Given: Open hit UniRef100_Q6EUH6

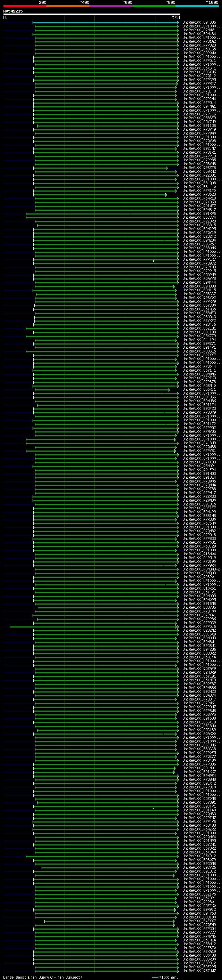Looking at the screenshot, I should [x=199, y=745].
